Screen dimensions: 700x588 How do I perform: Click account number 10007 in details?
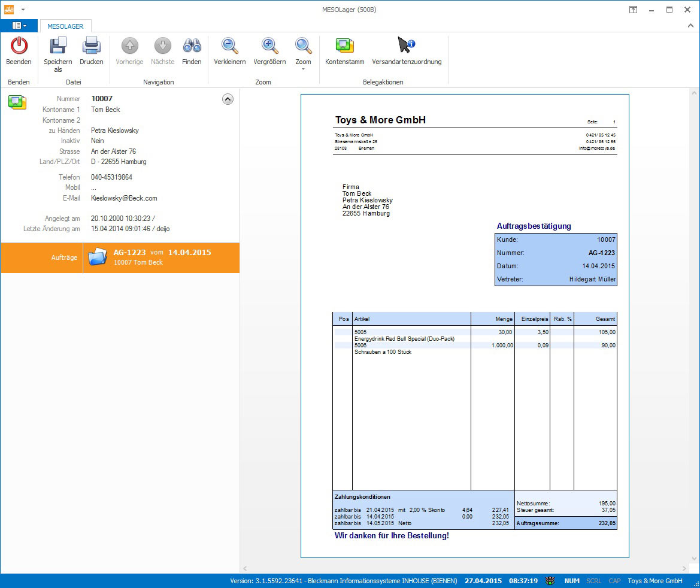point(102,99)
